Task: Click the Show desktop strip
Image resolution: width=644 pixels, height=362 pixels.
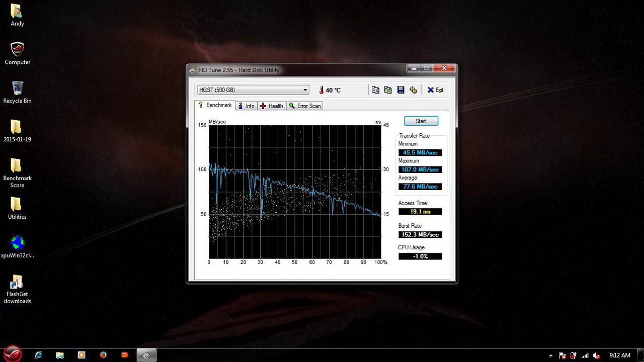Action: point(640,355)
